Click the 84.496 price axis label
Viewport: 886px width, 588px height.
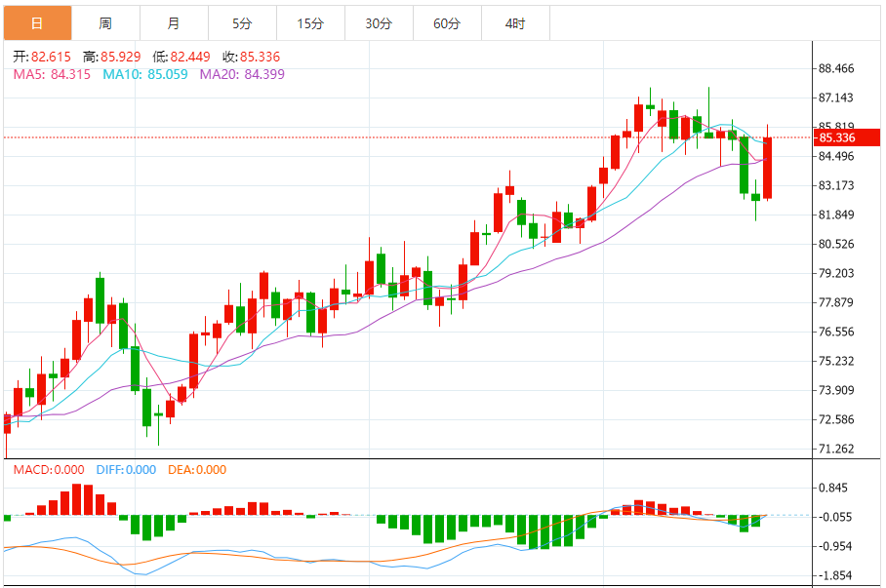836,156
